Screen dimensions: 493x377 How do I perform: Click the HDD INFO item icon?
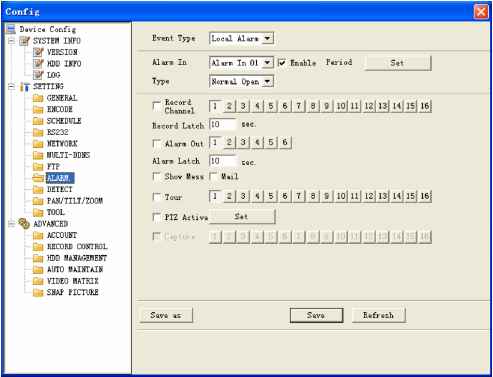pyautogui.click(x=38, y=63)
